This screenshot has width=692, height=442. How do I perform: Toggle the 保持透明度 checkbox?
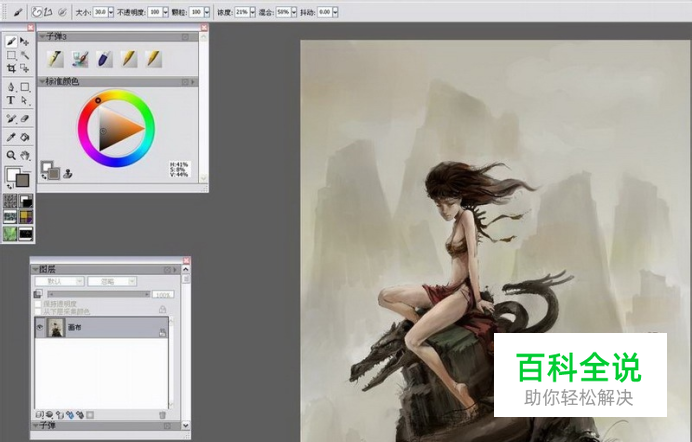[x=38, y=304]
